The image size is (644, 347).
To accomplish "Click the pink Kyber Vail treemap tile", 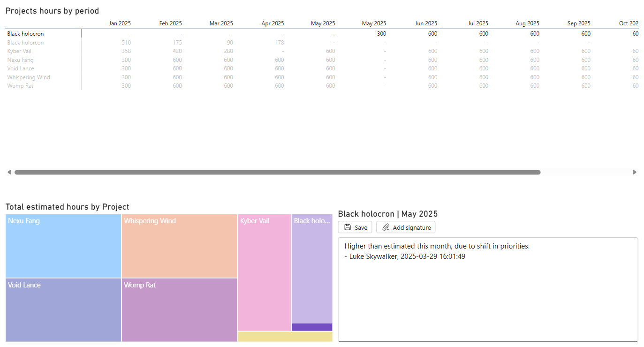I will pos(264,273).
